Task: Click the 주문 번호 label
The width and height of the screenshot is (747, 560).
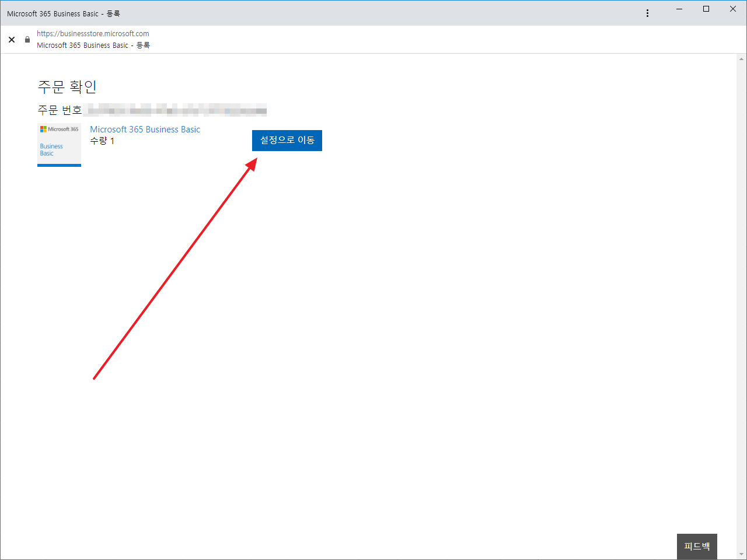Action: pyautogui.click(x=60, y=110)
